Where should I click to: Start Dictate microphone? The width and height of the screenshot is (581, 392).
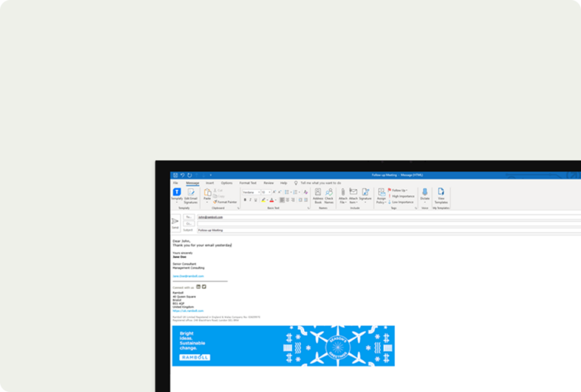pos(424,194)
